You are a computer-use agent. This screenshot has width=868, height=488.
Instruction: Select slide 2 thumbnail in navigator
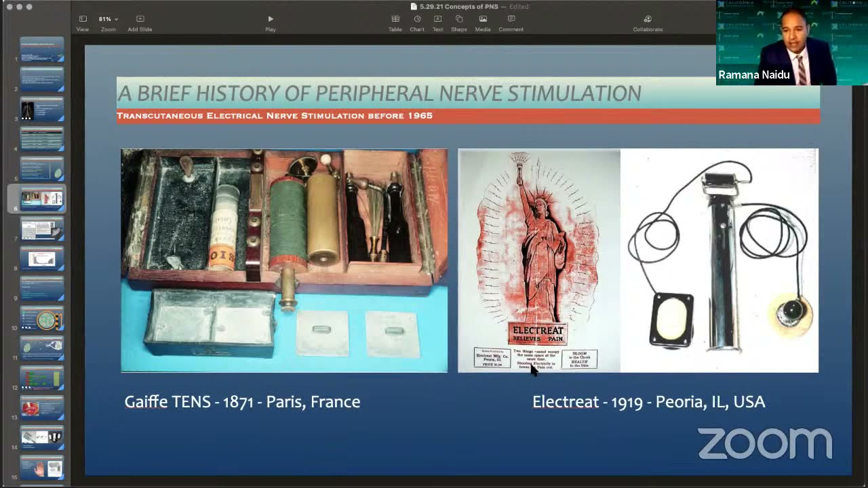tap(42, 80)
